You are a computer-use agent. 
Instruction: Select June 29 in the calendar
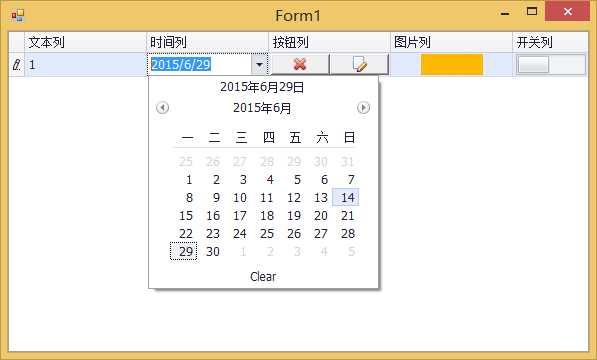pyautogui.click(x=184, y=252)
